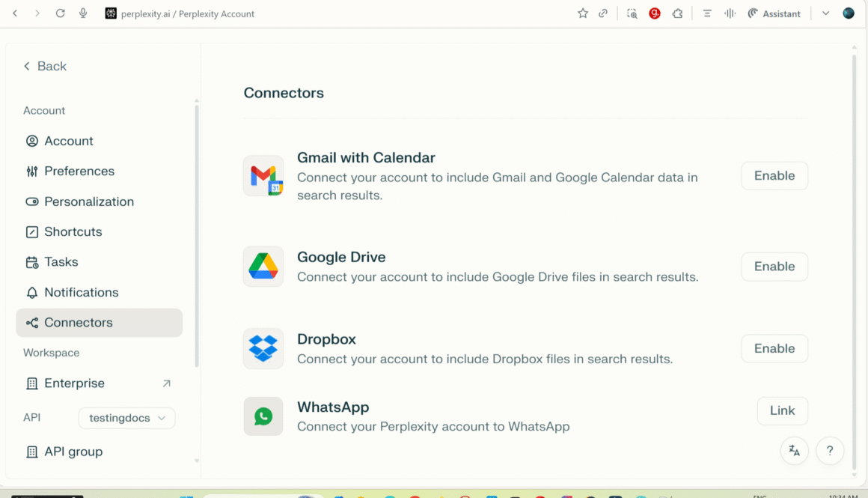Enable the Gmail with Calendar connector
This screenshot has width=868, height=498.
774,176
